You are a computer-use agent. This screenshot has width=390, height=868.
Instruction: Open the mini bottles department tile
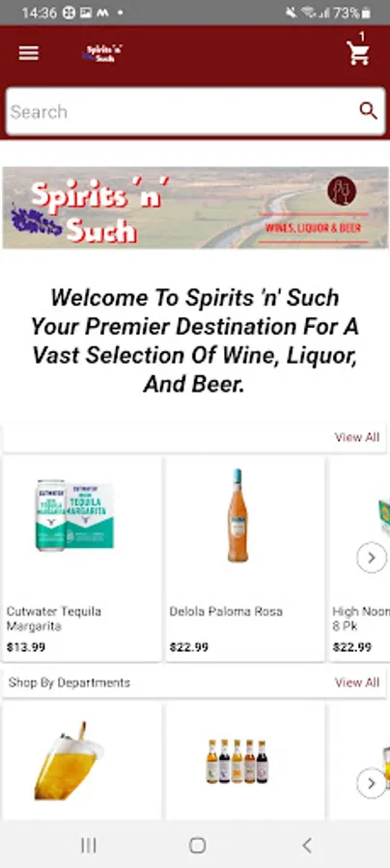[x=245, y=761]
